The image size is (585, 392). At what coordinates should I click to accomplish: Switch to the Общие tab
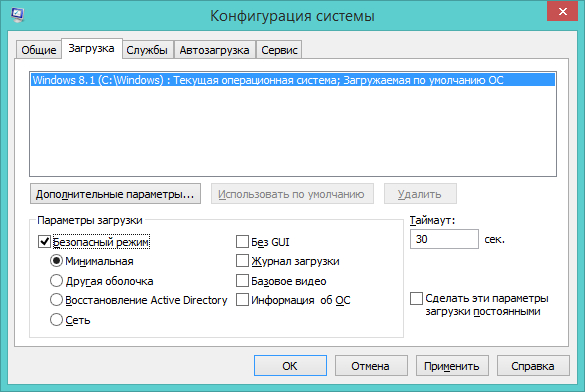[38, 50]
